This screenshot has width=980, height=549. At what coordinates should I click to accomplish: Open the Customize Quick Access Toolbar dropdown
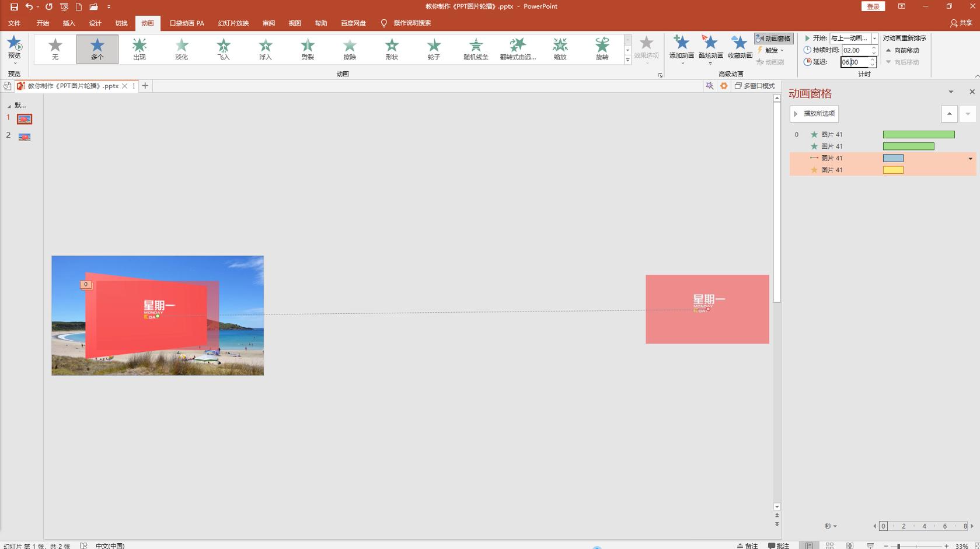point(109,7)
